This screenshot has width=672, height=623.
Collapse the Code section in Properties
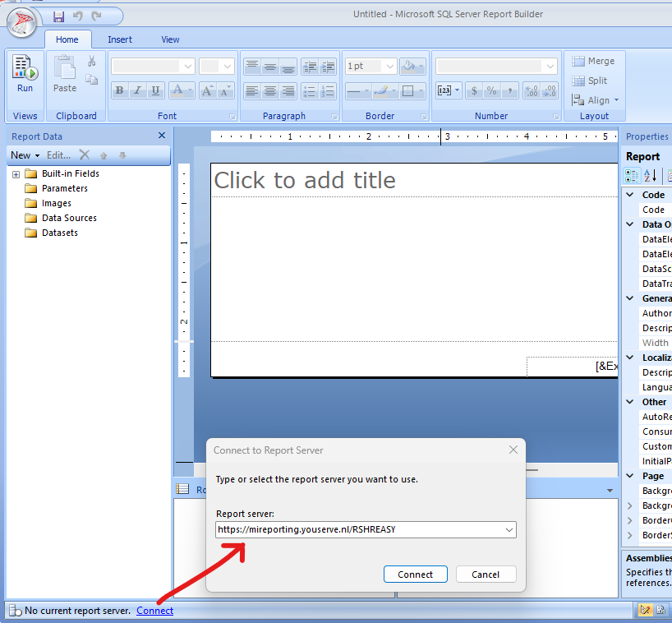point(630,195)
